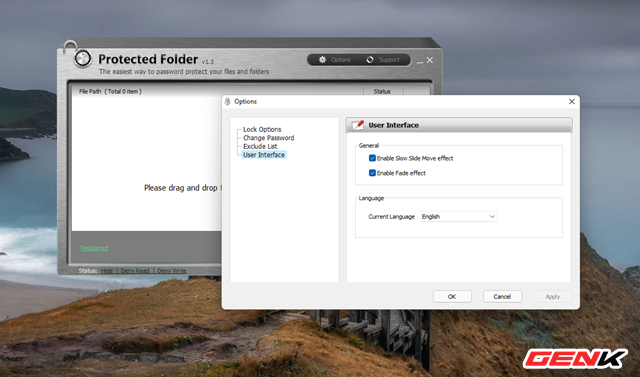Click the Protected Folder lock logo icon
The image size is (640, 377).
click(82, 59)
